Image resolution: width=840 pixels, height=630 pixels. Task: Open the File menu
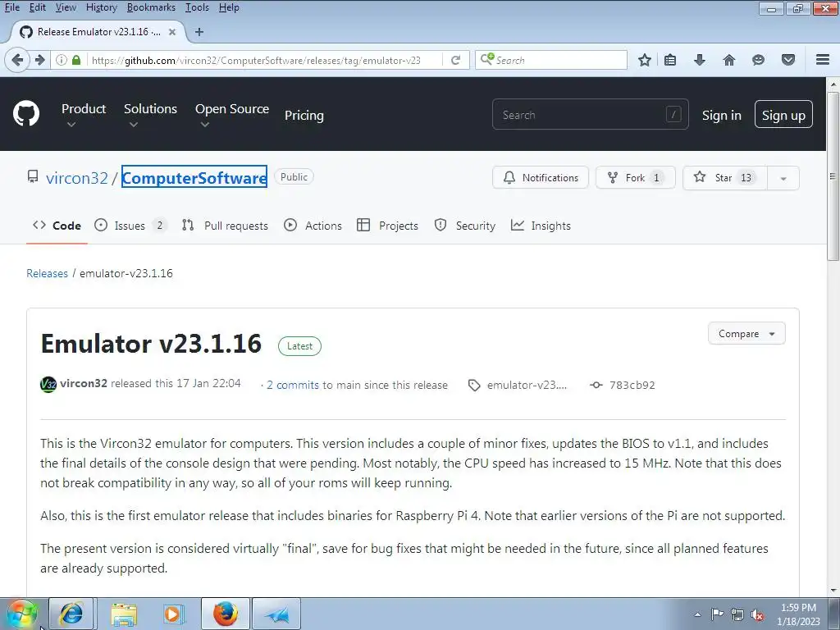(x=11, y=7)
